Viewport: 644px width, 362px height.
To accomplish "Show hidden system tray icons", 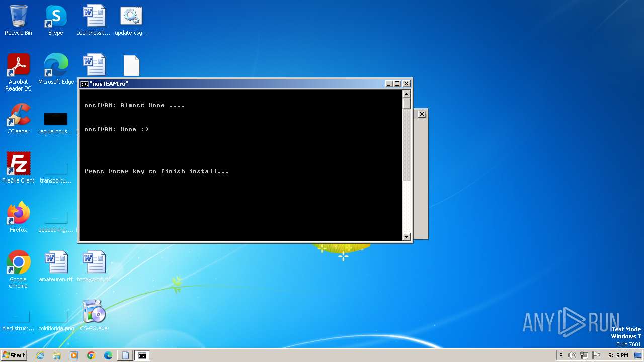I will pos(561,355).
